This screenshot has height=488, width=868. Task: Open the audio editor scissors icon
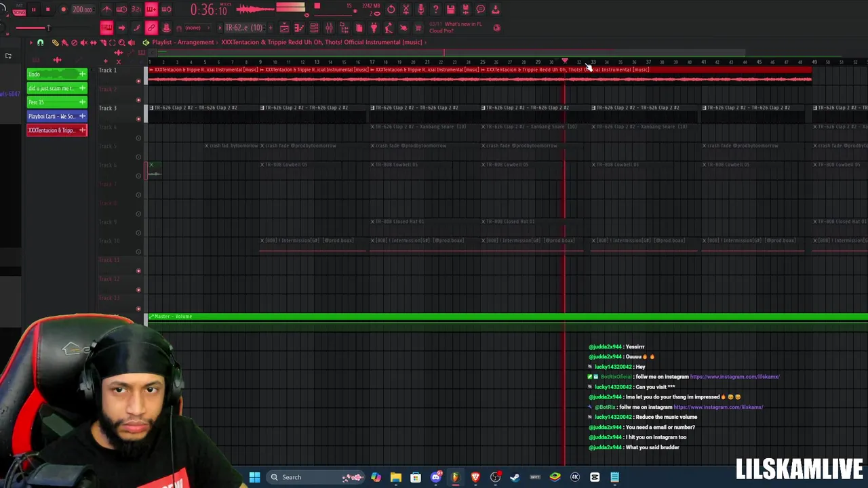point(406,9)
